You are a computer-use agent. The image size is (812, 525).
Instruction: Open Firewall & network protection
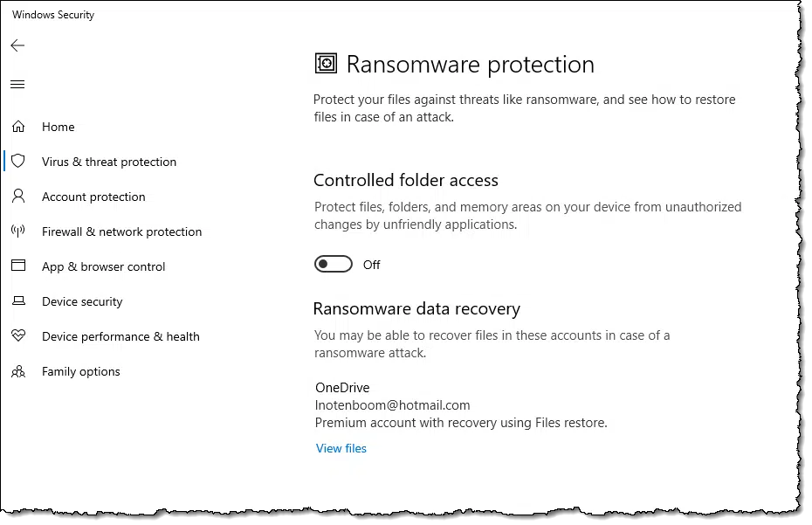coord(121,231)
